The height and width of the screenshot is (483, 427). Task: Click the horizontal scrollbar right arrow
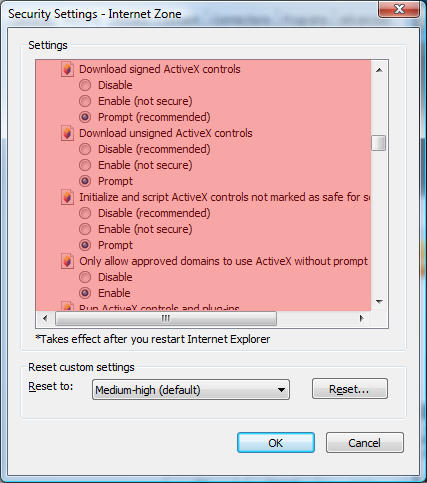pyautogui.click(x=362, y=319)
